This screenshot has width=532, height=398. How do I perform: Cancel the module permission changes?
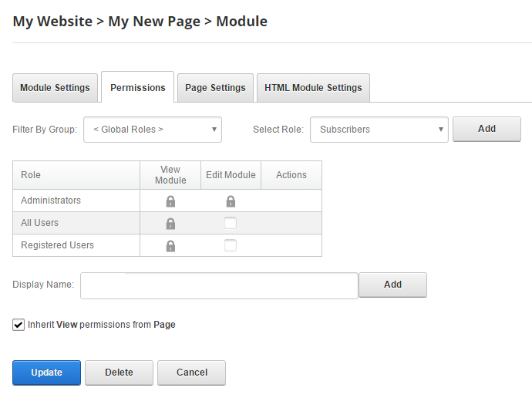pyautogui.click(x=191, y=373)
